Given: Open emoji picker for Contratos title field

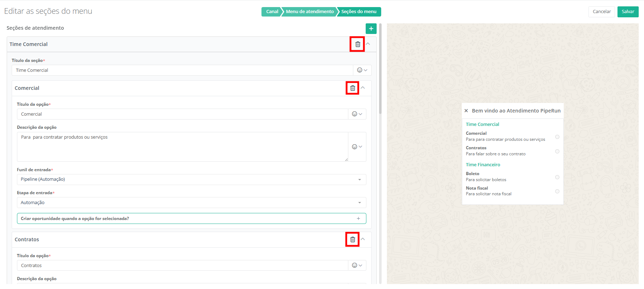Looking at the screenshot, I should coord(357,265).
